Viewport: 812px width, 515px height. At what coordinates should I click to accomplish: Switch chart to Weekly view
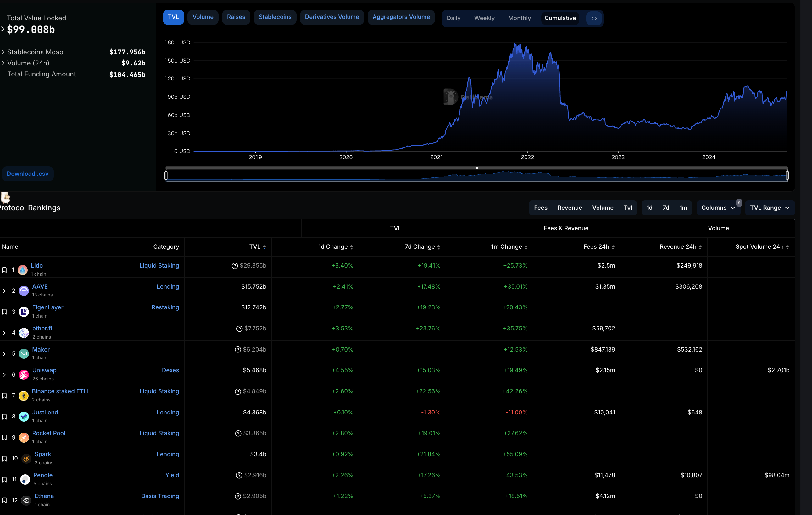(x=484, y=18)
